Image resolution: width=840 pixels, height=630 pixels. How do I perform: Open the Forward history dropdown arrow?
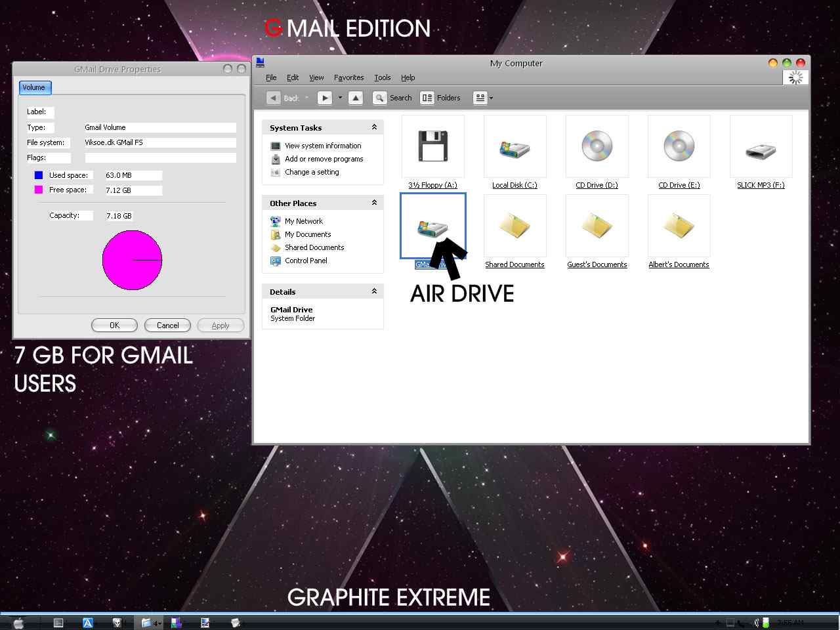(x=340, y=98)
